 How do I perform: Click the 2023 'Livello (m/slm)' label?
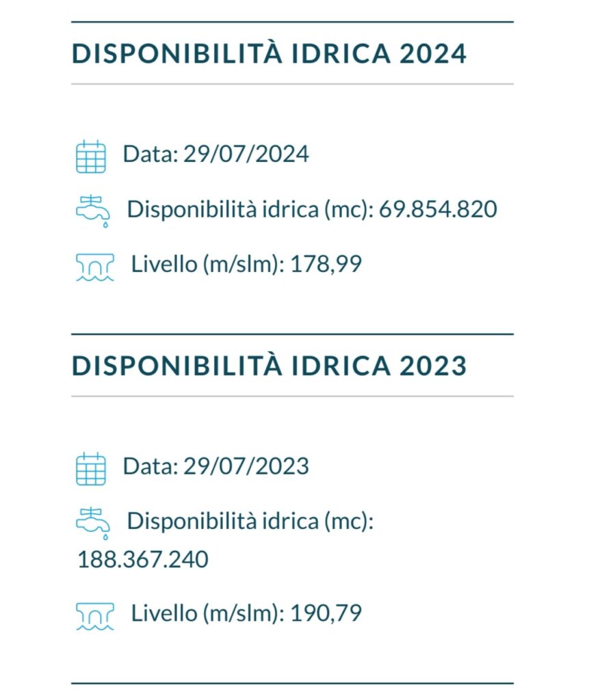point(208,613)
